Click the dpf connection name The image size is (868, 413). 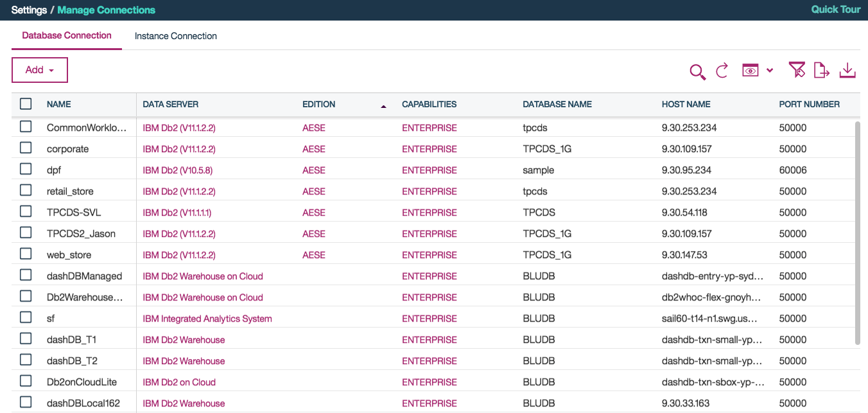(x=54, y=170)
